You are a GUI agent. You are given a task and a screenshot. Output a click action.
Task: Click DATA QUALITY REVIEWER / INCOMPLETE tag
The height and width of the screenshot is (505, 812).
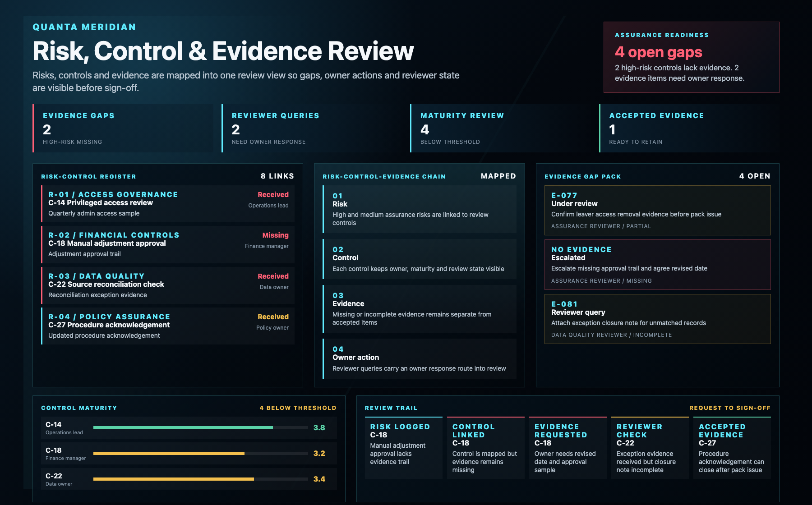coord(612,335)
